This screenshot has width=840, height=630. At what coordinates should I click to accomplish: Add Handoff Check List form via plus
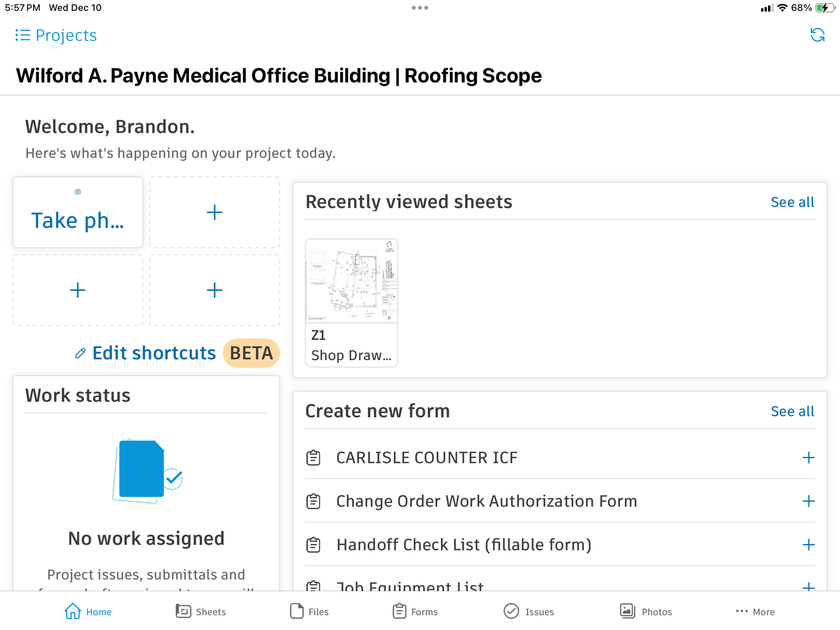(x=808, y=545)
